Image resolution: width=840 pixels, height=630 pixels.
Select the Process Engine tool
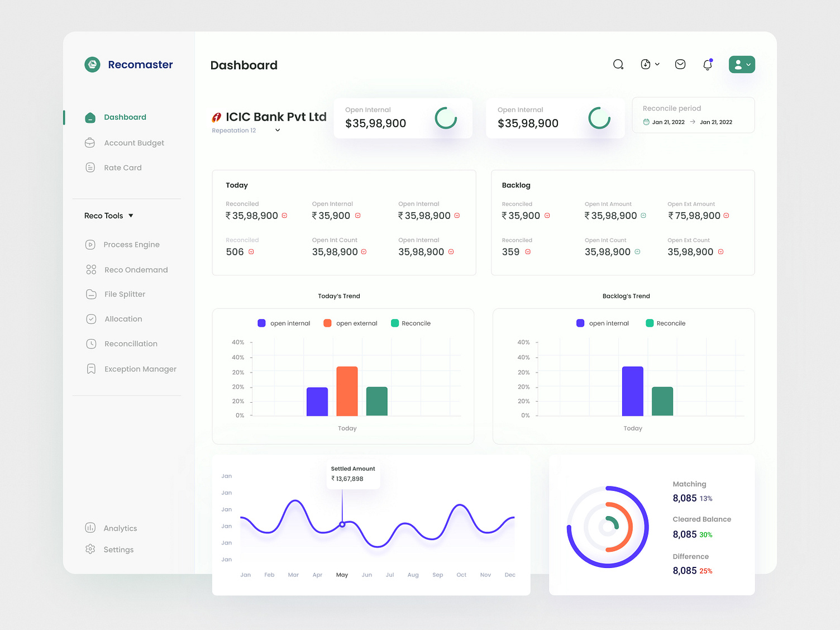(x=132, y=245)
